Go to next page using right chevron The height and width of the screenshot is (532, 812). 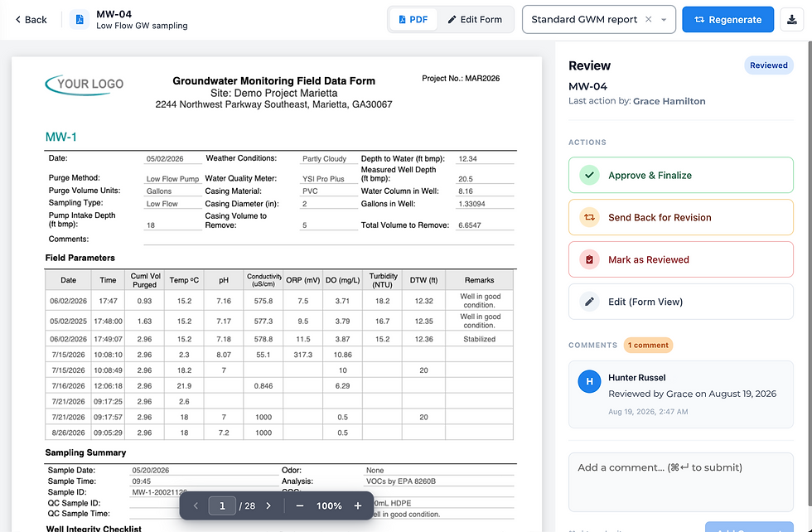[268, 505]
